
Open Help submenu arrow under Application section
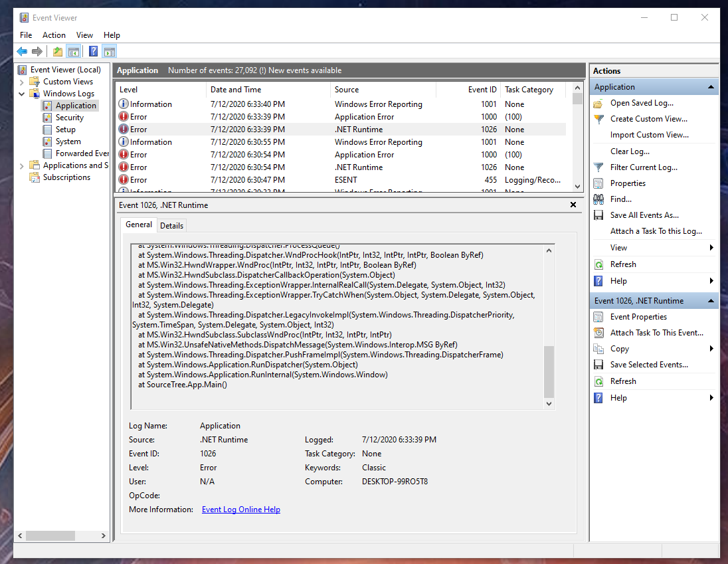click(711, 281)
